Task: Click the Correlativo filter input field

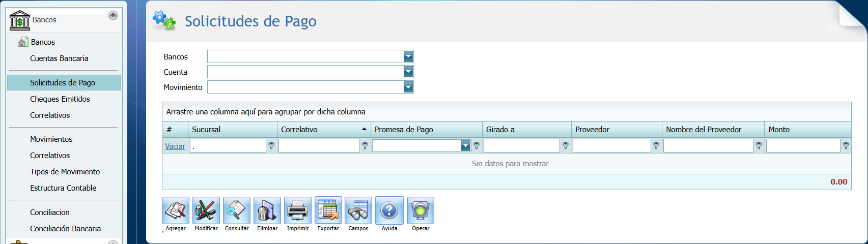Action: click(x=319, y=146)
